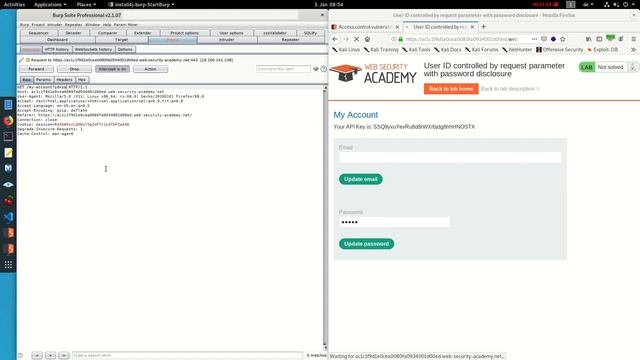Image resolution: width=640 pixels, height=360 pixels.
Task: Click the pencil edit icon beside request URL
Action: click(x=21, y=60)
